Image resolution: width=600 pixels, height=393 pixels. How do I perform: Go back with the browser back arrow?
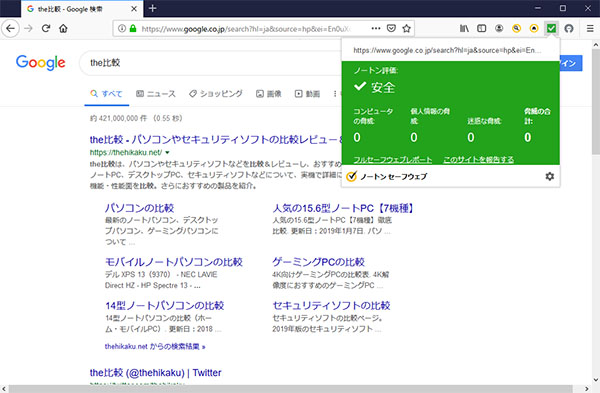[10, 28]
